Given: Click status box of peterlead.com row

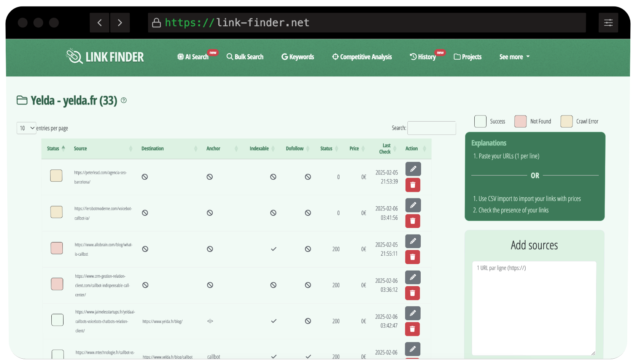Looking at the screenshot, I should [56, 176].
